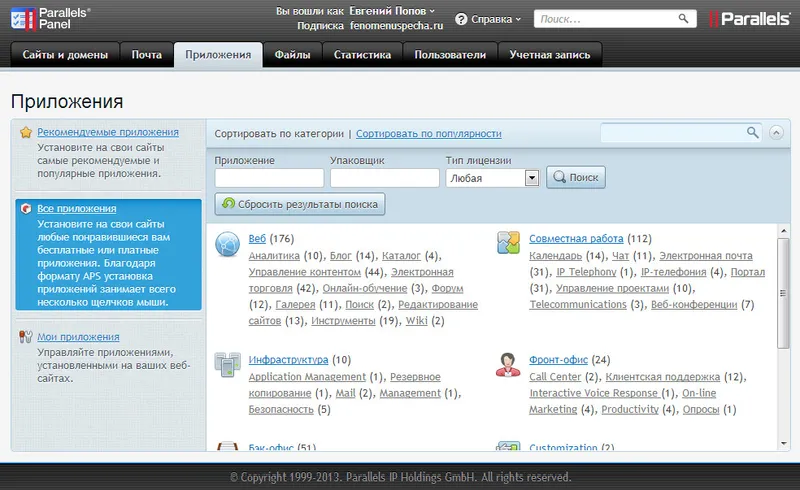Open the Файлы tab
This screenshot has height=490, width=800.
(292, 55)
